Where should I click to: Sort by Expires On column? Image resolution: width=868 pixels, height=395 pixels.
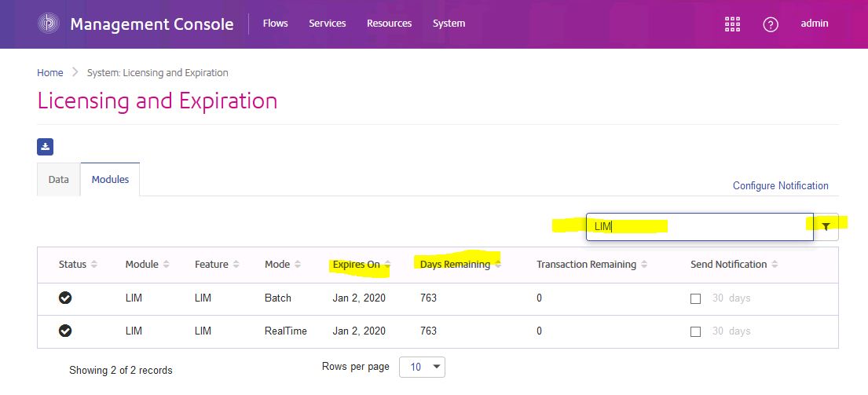tap(388, 265)
